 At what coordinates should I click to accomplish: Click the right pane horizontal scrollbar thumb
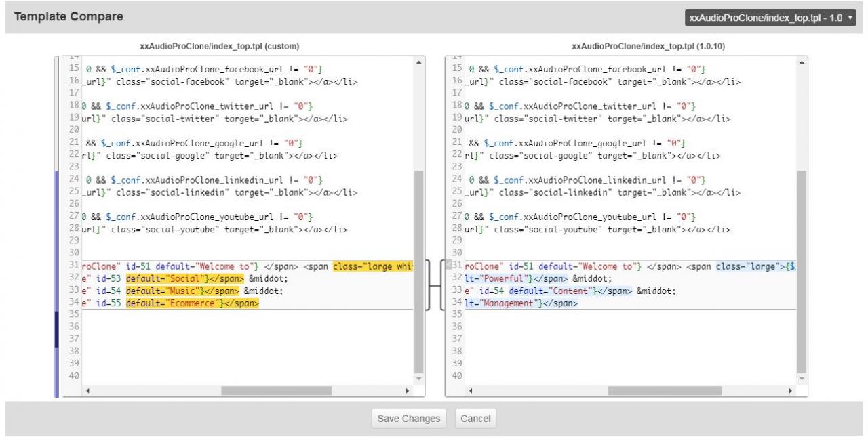tap(665, 391)
